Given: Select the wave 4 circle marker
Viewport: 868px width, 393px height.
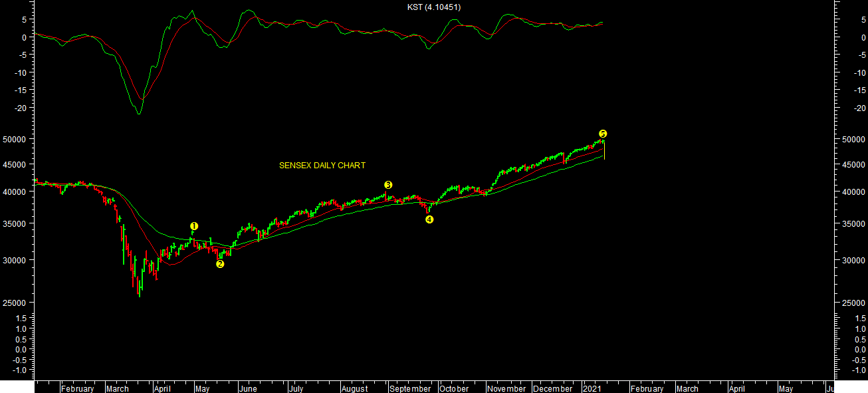Looking at the screenshot, I should pyautogui.click(x=429, y=219).
